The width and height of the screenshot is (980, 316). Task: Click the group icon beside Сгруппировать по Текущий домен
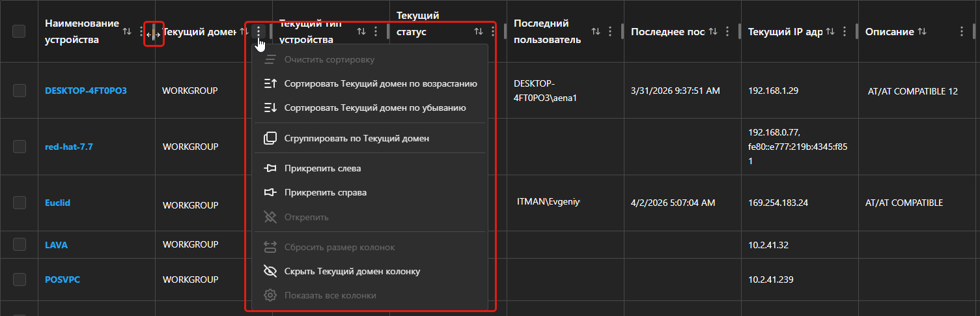(x=270, y=138)
